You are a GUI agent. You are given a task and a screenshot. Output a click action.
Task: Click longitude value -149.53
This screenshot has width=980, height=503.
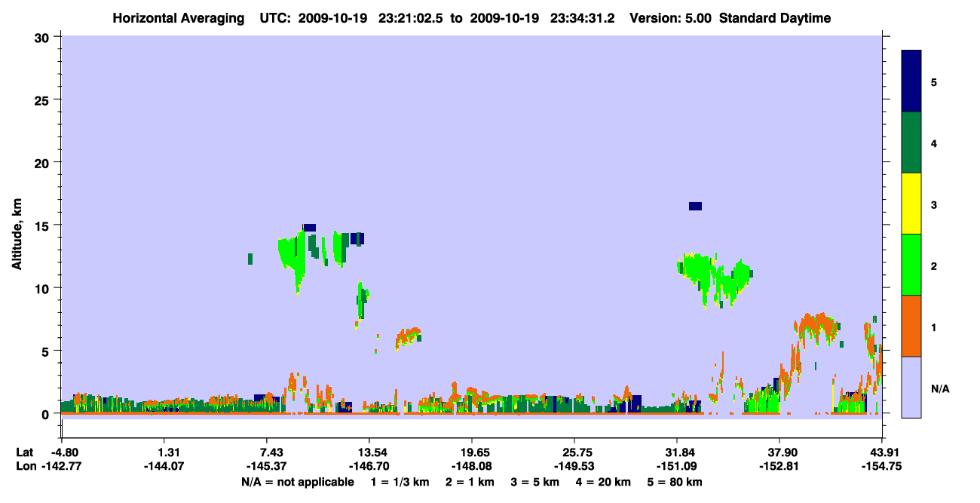click(x=574, y=466)
